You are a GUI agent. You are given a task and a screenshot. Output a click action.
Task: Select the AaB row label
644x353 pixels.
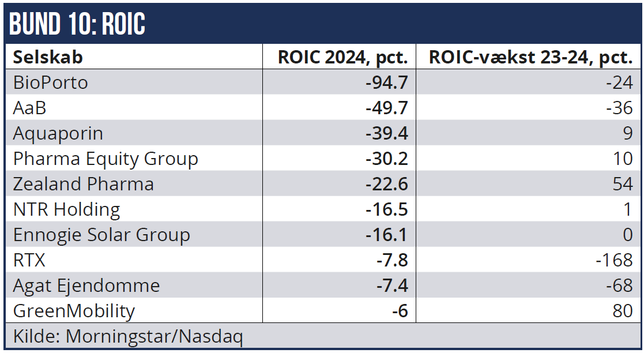coord(29,108)
